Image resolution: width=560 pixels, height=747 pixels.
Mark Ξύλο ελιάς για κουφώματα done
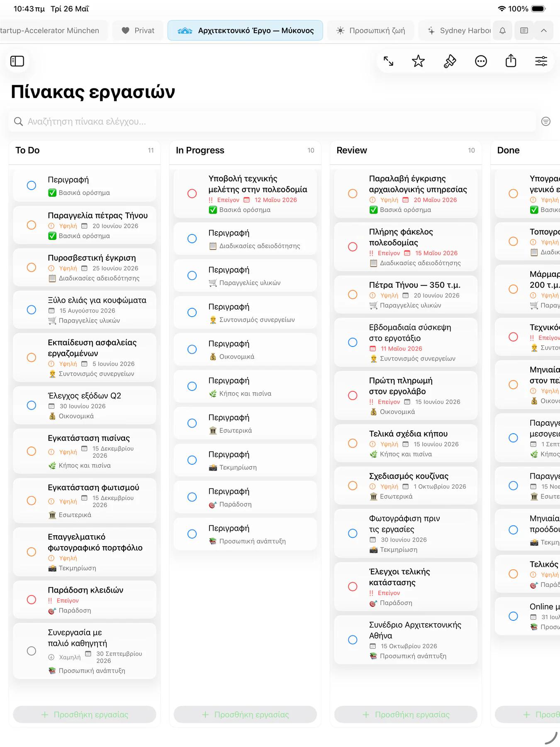coord(32,310)
